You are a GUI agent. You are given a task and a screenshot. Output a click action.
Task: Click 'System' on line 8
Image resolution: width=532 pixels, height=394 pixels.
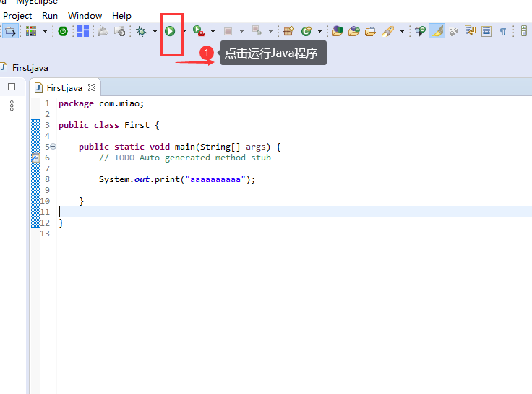114,179
